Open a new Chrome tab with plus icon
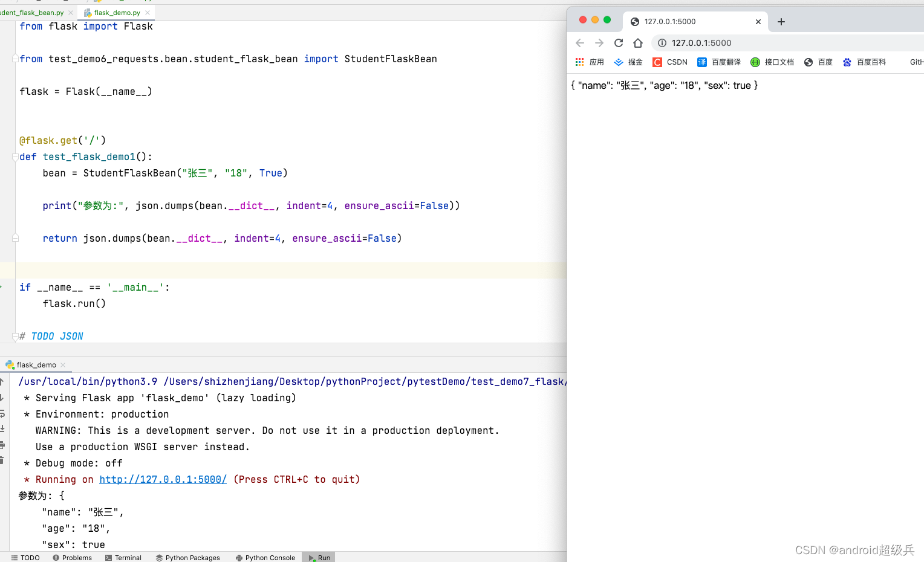 (x=781, y=22)
